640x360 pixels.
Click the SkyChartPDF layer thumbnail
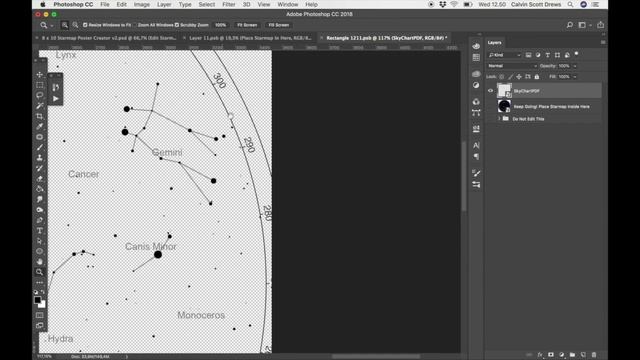click(x=504, y=91)
